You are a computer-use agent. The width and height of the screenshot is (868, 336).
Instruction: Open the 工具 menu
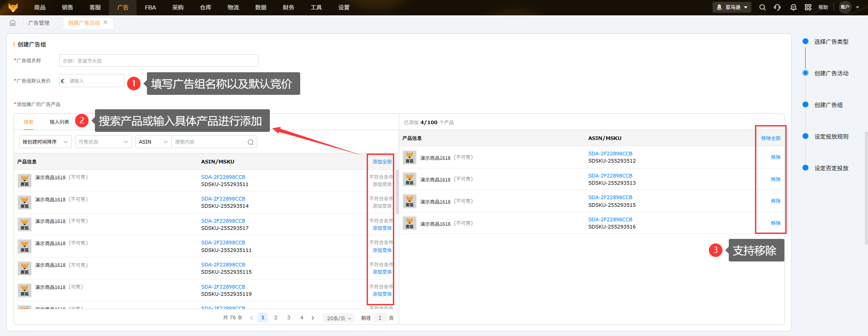(316, 7)
